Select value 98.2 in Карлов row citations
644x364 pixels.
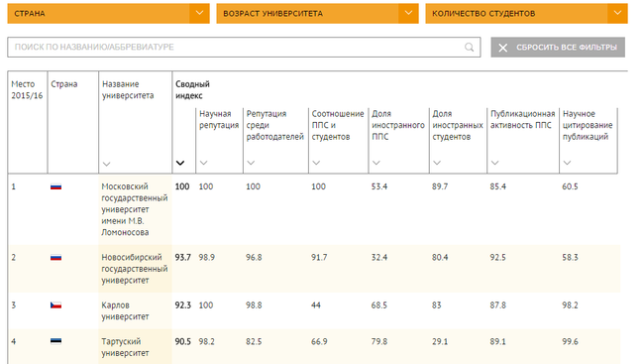click(x=570, y=305)
